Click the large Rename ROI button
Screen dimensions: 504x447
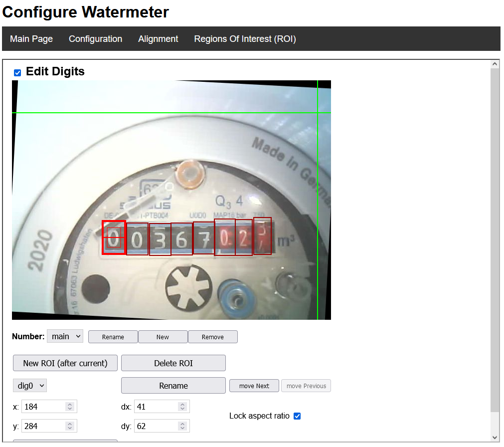tap(173, 386)
